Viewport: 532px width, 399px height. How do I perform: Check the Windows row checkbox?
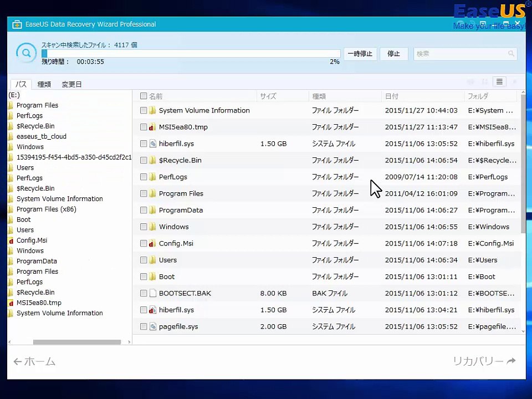(144, 227)
